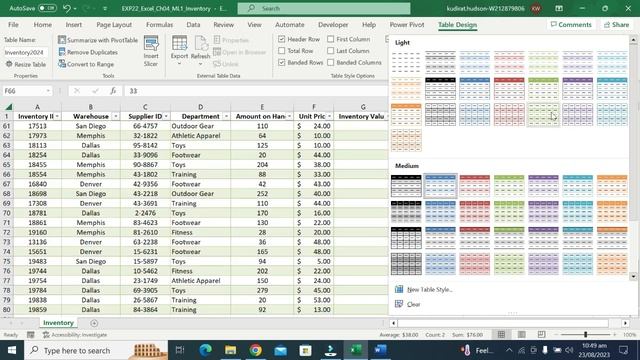Open the Export menu

pyautogui.click(x=179, y=51)
